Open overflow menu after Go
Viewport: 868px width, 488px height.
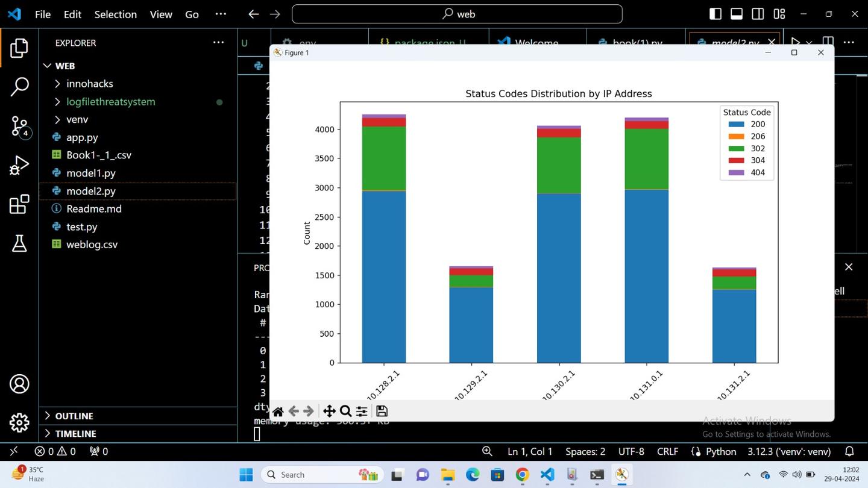tap(221, 14)
